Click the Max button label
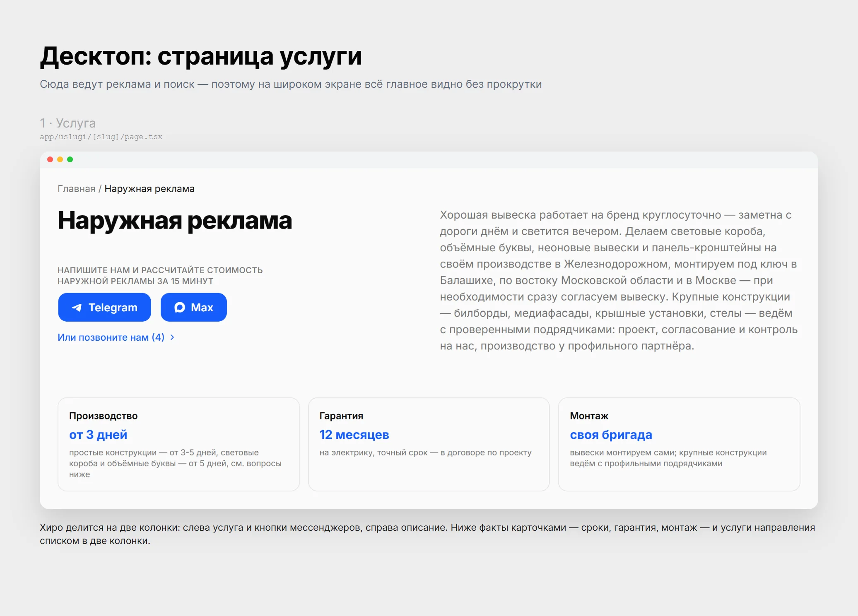 pos(202,308)
